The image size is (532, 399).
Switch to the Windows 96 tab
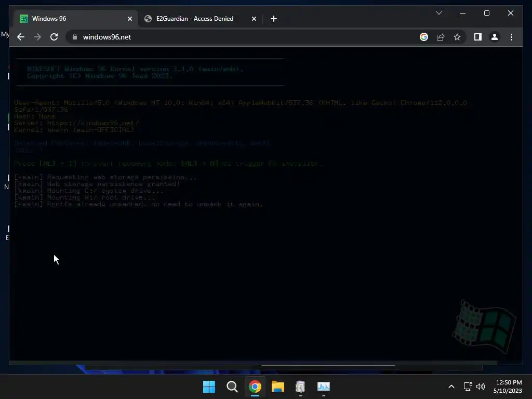[76, 19]
